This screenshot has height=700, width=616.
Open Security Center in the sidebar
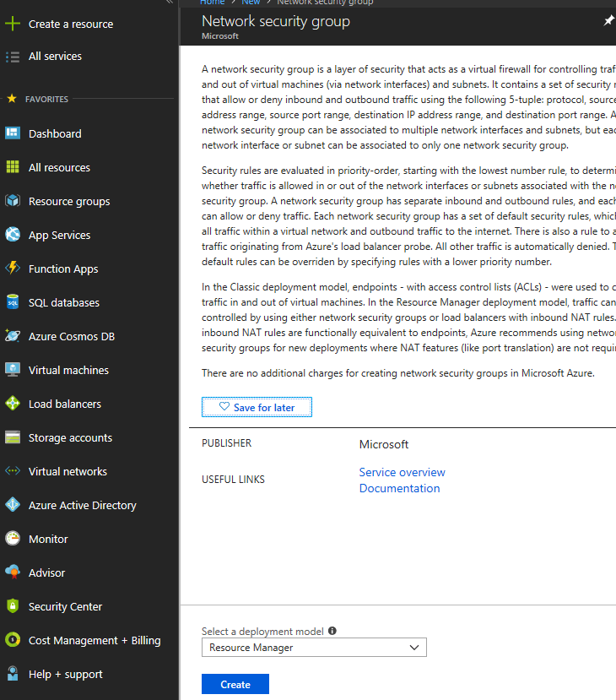coord(65,607)
